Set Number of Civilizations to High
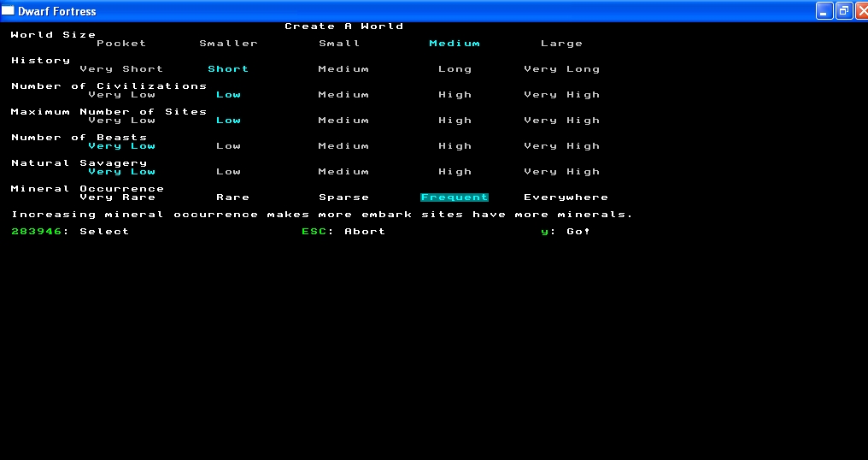Screen dimensions: 868x460 [455, 94]
